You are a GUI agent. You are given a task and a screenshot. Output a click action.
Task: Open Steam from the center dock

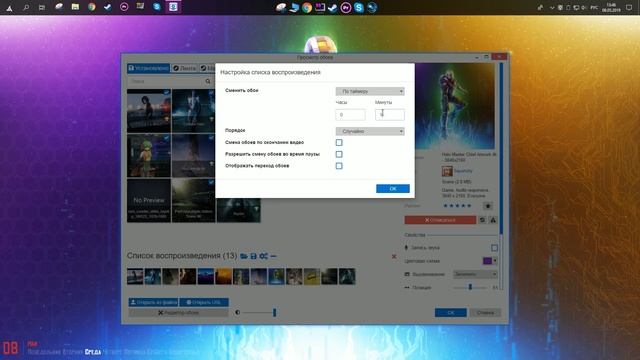[x=333, y=7]
